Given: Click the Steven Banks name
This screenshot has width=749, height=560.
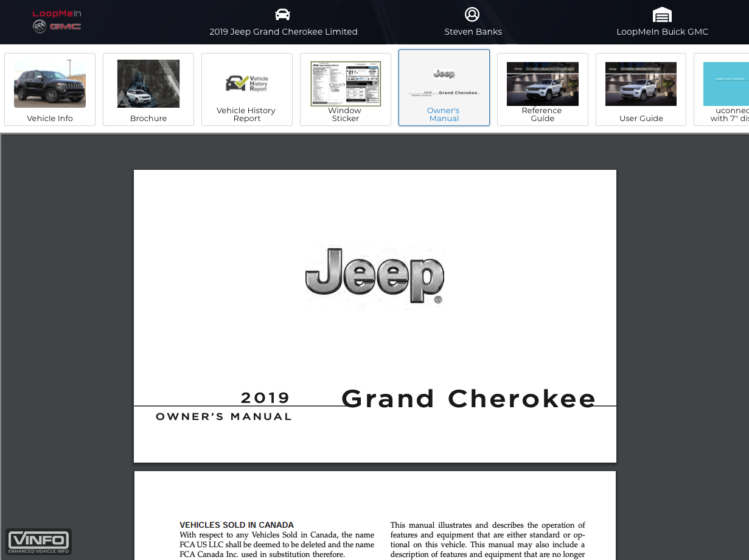Looking at the screenshot, I should [473, 32].
